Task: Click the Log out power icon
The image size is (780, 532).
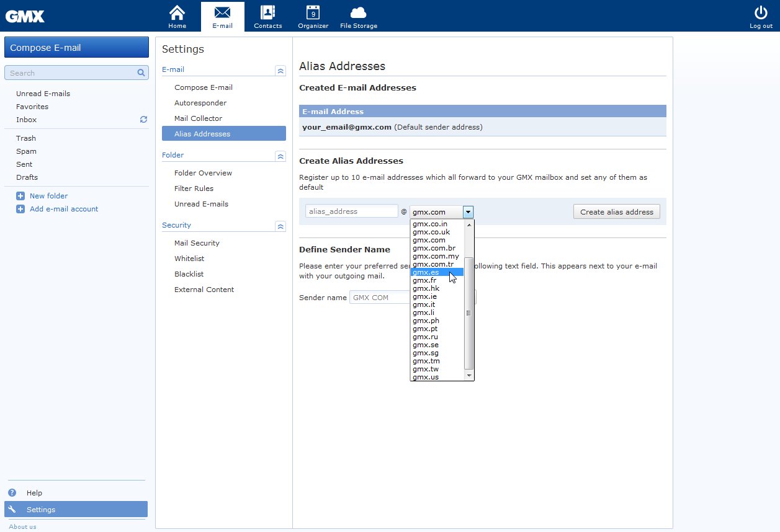Action: pyautogui.click(x=761, y=12)
